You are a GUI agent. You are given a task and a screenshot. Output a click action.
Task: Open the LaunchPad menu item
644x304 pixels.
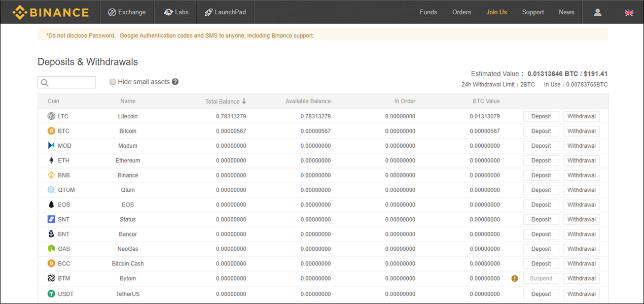pyautogui.click(x=225, y=12)
